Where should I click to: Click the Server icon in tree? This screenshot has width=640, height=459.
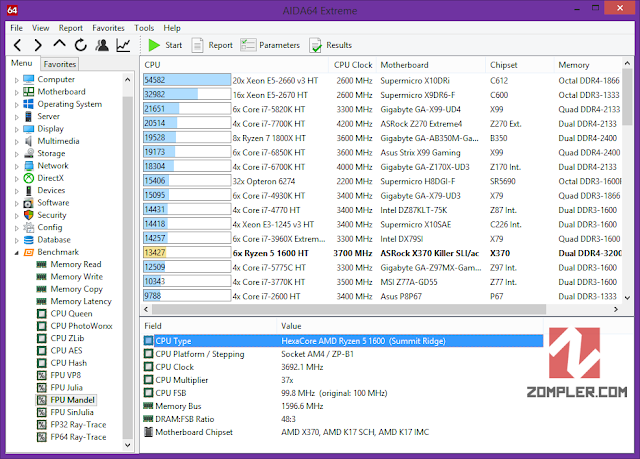tap(28, 116)
